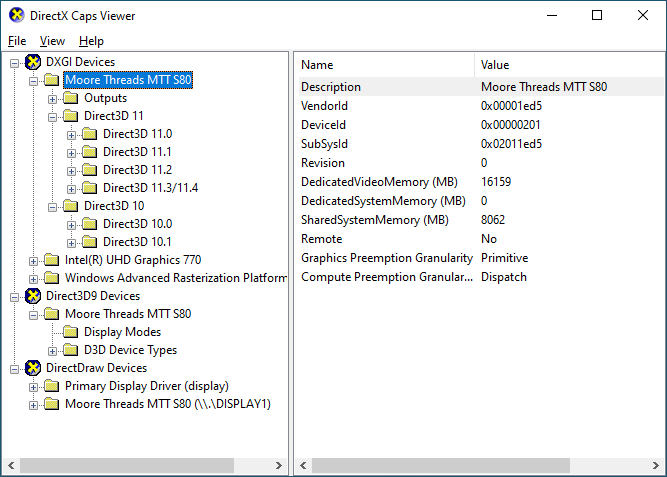667x477 pixels.
Task: Select the VendorId row
Action: pyautogui.click(x=481, y=106)
